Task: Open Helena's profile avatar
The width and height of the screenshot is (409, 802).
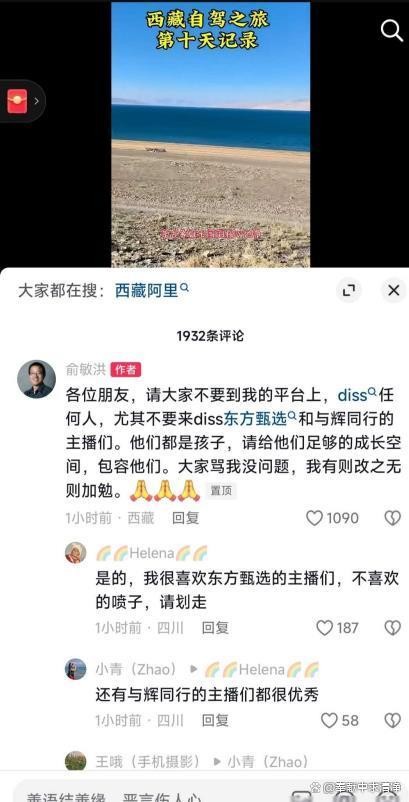Action: pyautogui.click(x=76, y=553)
